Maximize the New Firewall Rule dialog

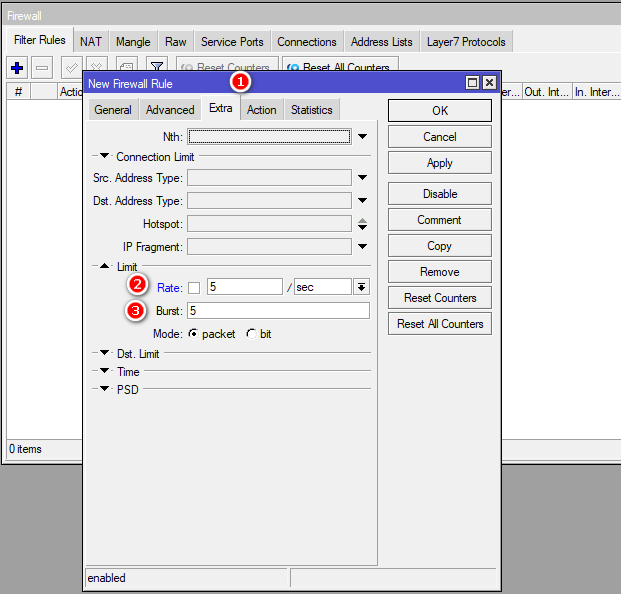point(473,83)
